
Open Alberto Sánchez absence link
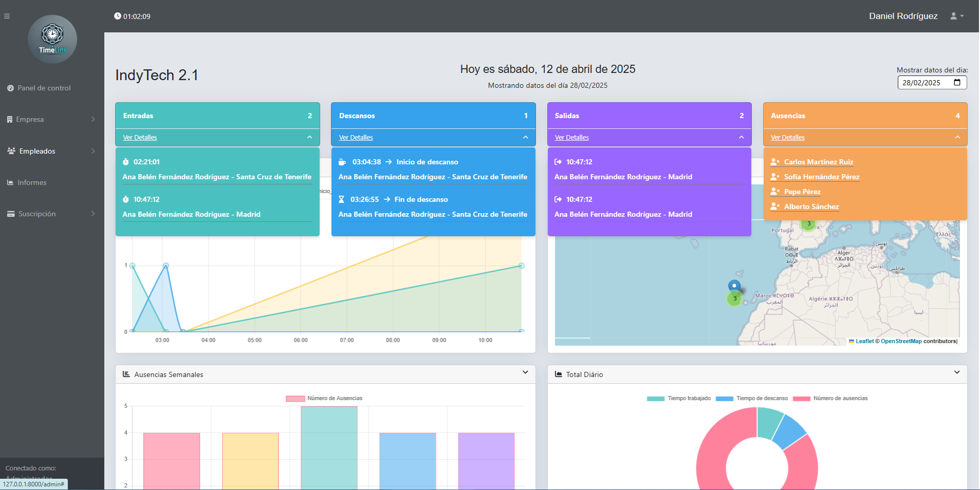pyautogui.click(x=811, y=206)
